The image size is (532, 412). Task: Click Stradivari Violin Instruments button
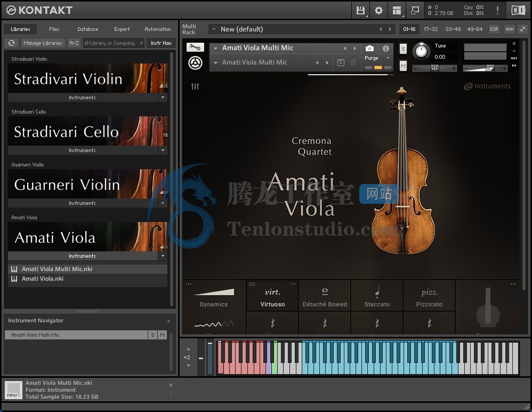(x=83, y=98)
